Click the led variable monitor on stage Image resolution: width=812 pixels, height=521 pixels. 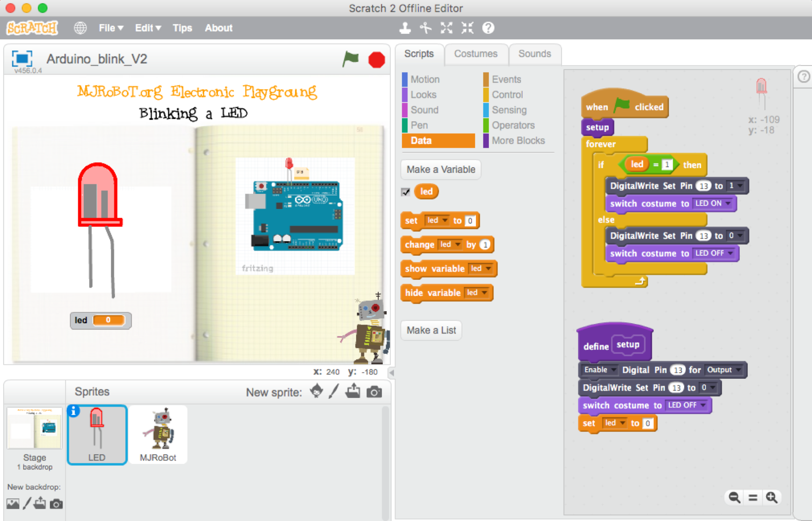[100, 320]
